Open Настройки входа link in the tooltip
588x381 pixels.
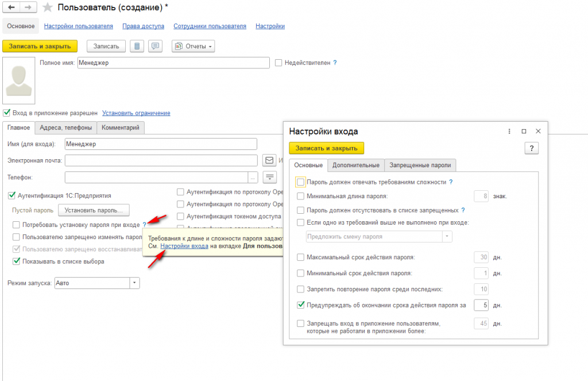click(184, 246)
